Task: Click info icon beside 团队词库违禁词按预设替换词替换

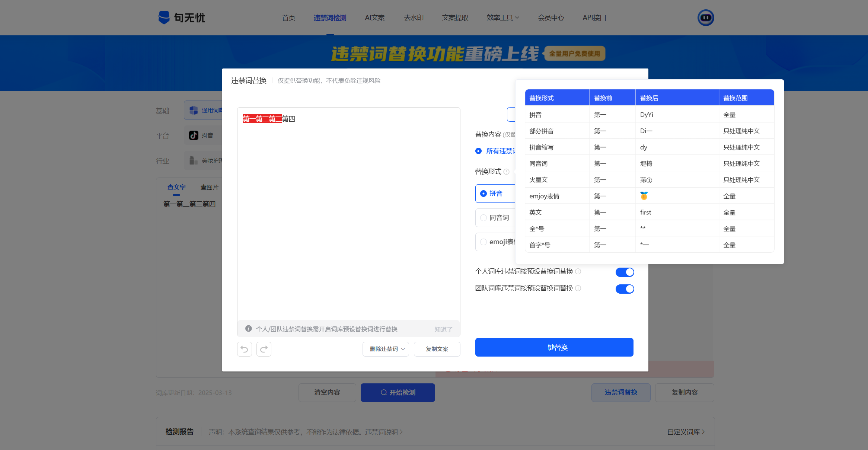Action: click(578, 288)
